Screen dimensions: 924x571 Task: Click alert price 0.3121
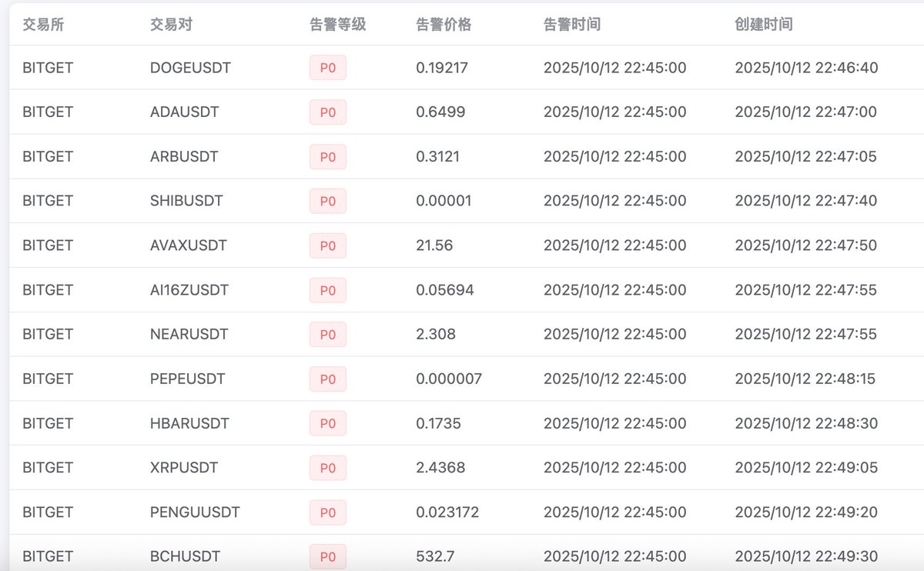coord(440,157)
